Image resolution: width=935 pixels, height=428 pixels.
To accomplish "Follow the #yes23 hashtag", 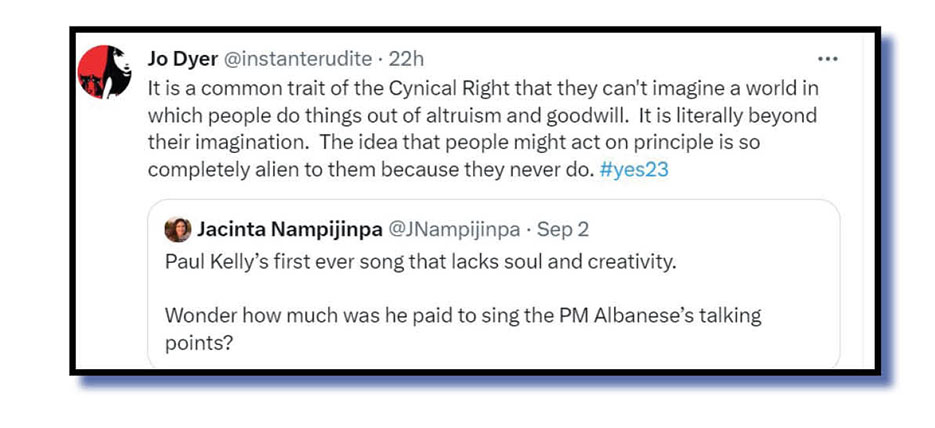I will 635,169.
